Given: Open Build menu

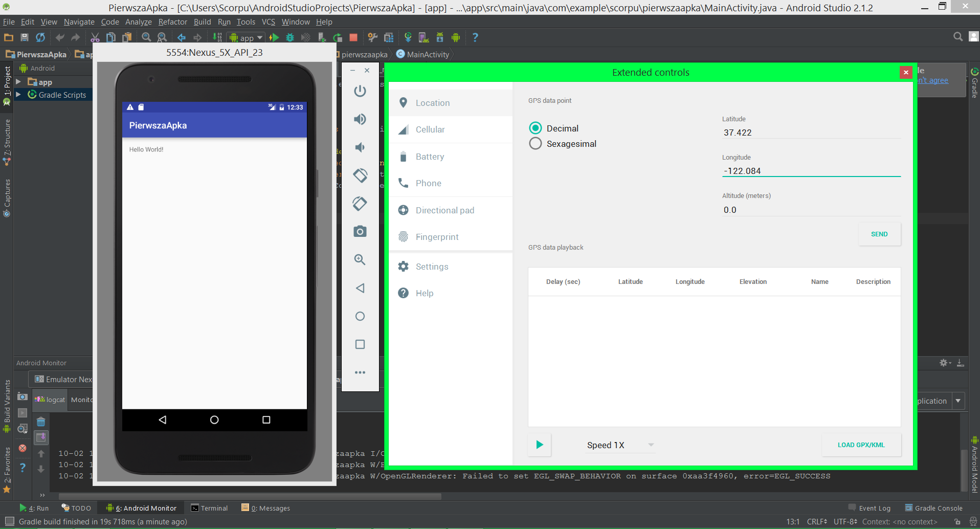Looking at the screenshot, I should pyautogui.click(x=202, y=22).
